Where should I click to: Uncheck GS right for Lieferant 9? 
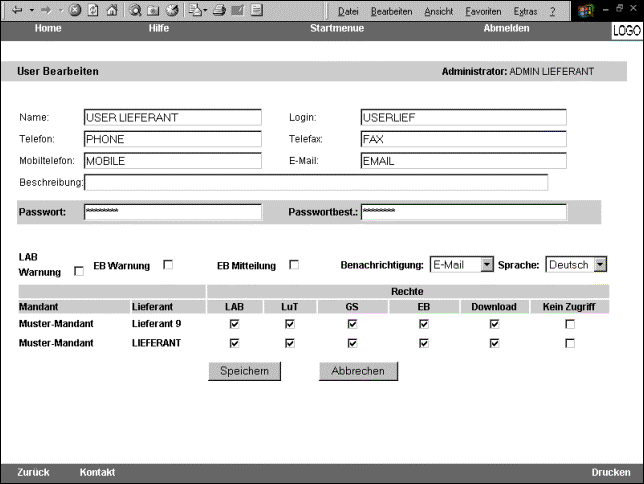(x=352, y=324)
